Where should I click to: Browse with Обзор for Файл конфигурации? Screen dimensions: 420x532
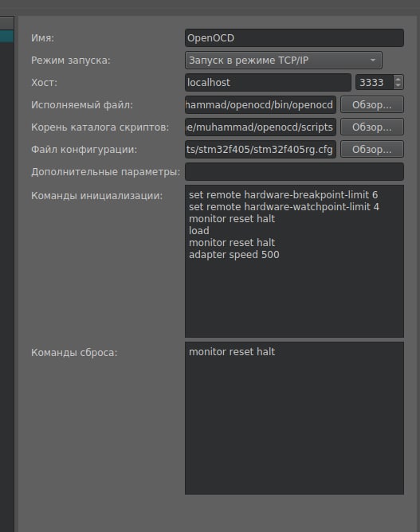(x=372, y=149)
